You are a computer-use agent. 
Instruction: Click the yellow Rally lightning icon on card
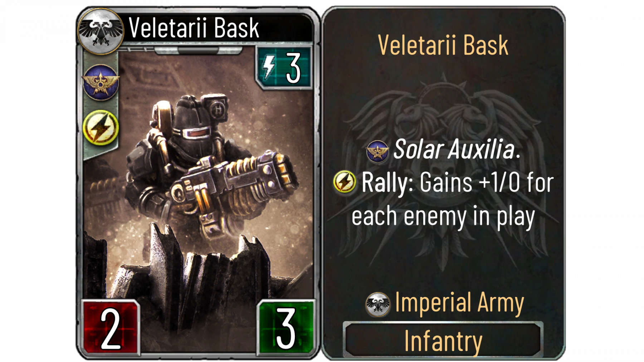point(101,128)
